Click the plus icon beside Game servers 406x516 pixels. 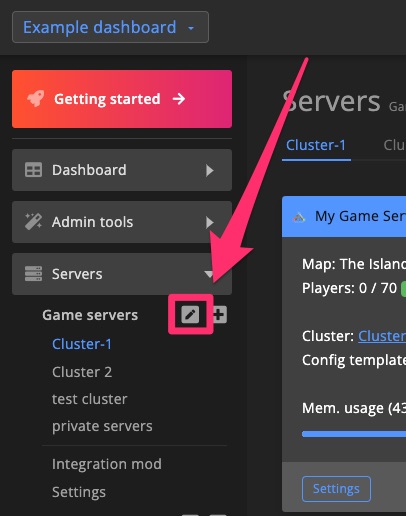tap(219, 314)
